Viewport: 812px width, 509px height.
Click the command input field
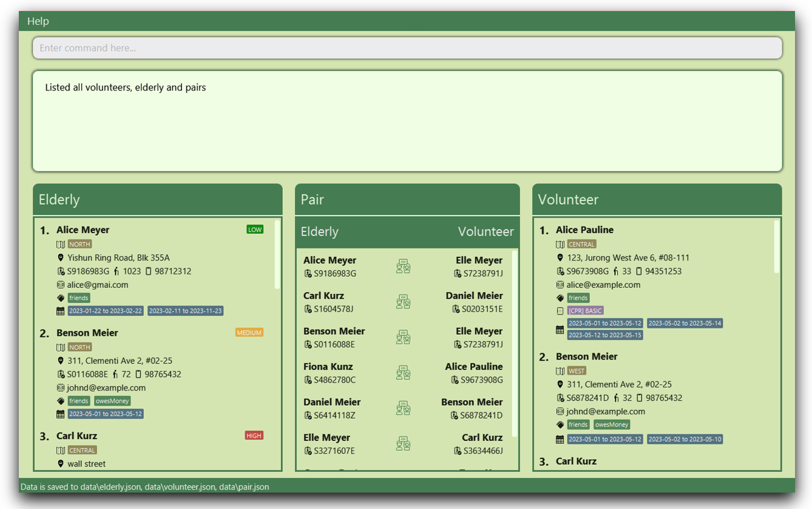(x=407, y=48)
